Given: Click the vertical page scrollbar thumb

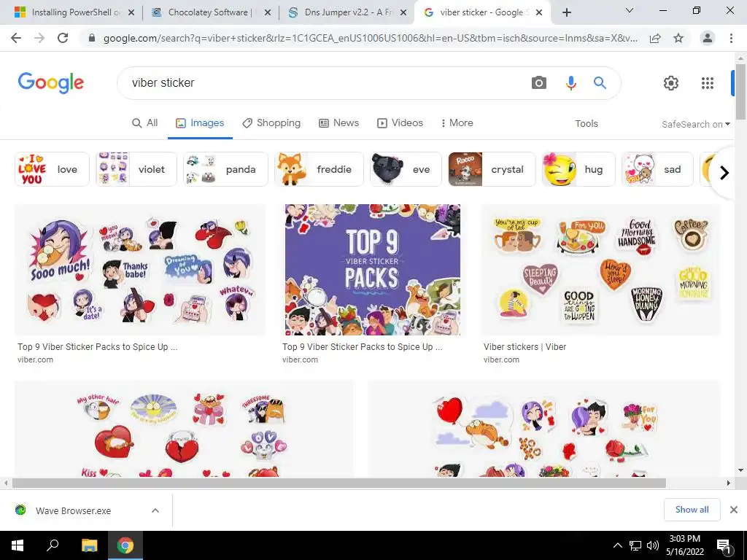Looking at the screenshot, I should coord(740,91).
